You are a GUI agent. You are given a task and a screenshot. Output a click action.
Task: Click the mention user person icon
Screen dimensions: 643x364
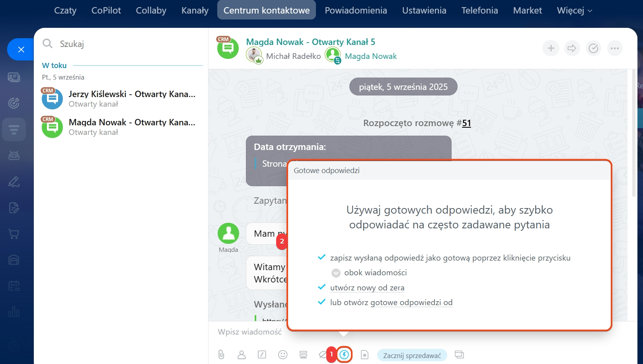242,354
